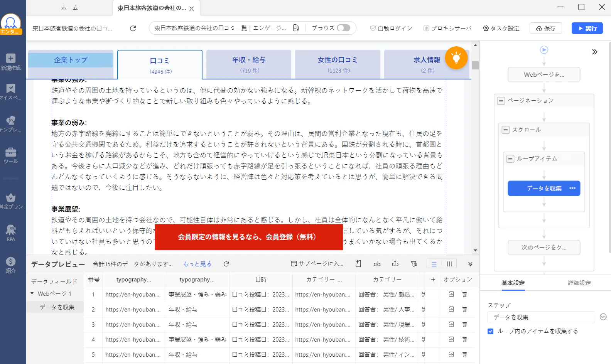Click the 実行 run button
Viewport: 611px width, 364px height.
[587, 28]
